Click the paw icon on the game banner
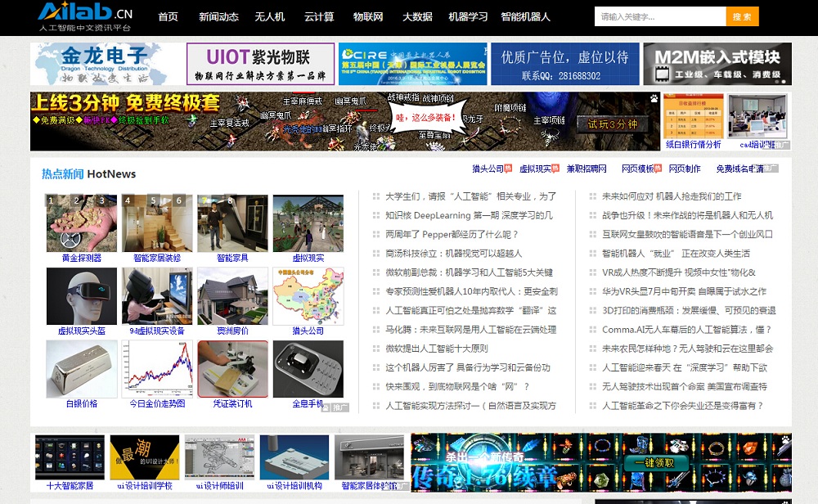The image size is (818, 504). [654, 98]
